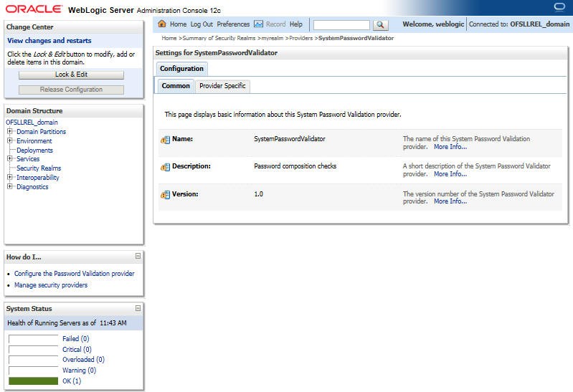573x392 pixels.
Task: Open Diagnostics link in tree
Action: [32, 187]
